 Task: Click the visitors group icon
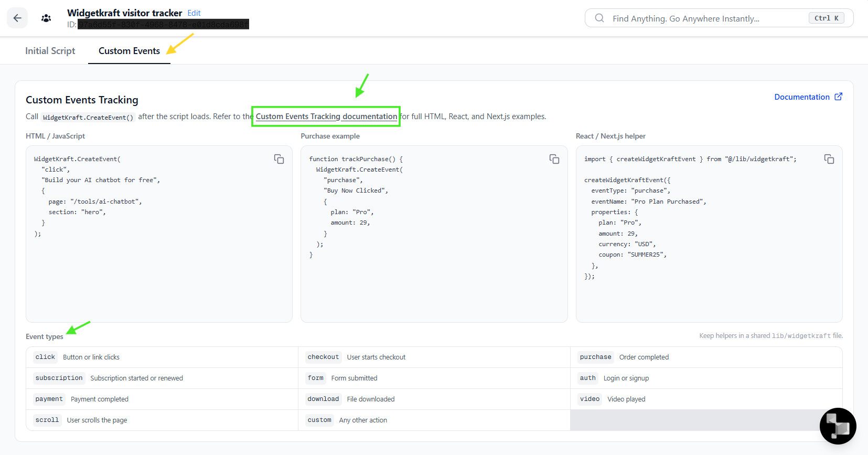[46, 18]
